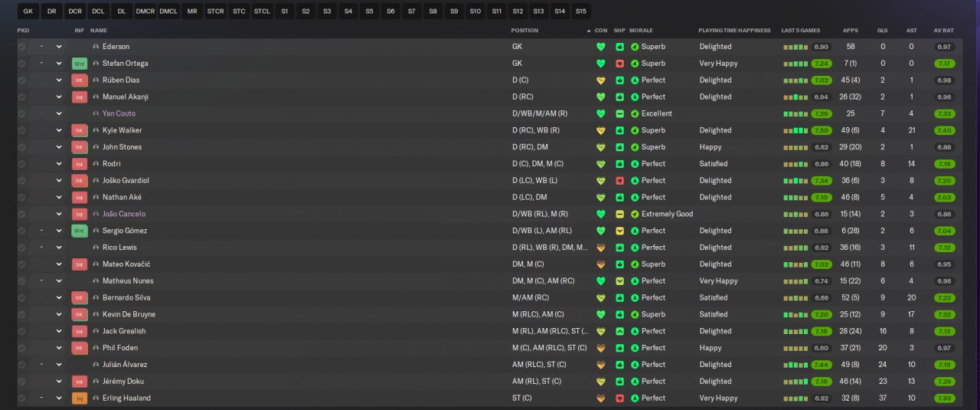Image resolution: width=980 pixels, height=410 pixels.
Task: Click Julián Álvarez's last five games form bars
Action: click(x=795, y=365)
